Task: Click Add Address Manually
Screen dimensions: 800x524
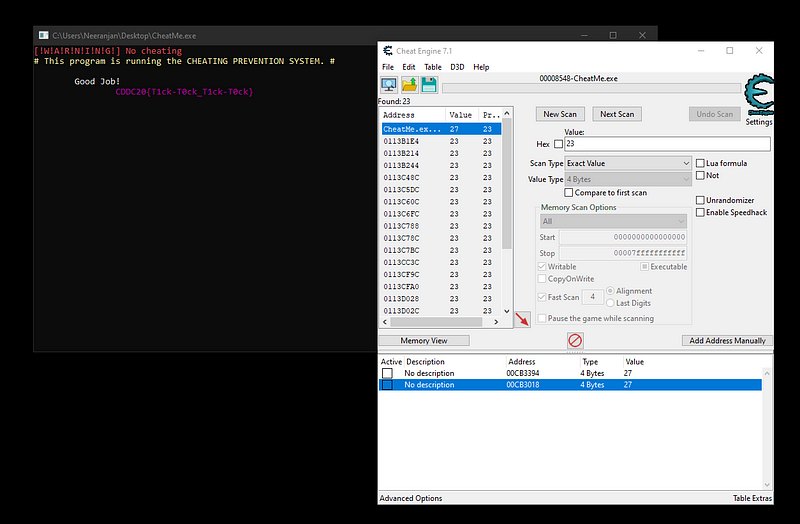Action: [x=727, y=340]
